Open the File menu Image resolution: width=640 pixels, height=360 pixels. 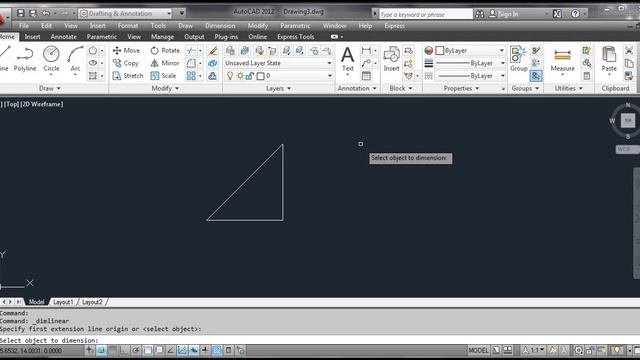pyautogui.click(x=24, y=26)
